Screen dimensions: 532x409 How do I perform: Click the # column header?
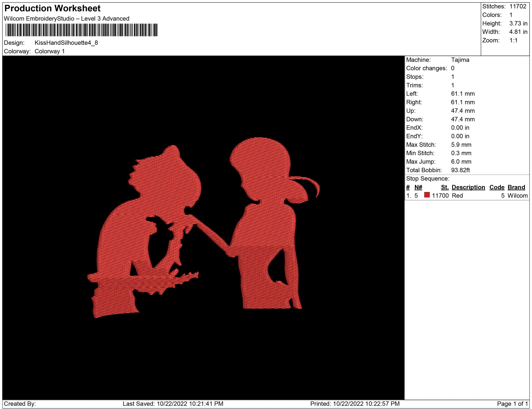click(408, 187)
